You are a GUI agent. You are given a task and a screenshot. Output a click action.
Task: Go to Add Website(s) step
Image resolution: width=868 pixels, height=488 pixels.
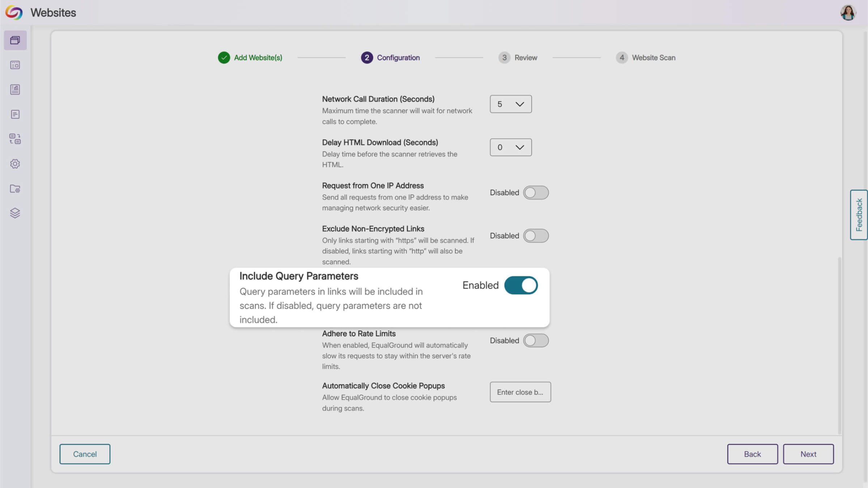(x=250, y=58)
